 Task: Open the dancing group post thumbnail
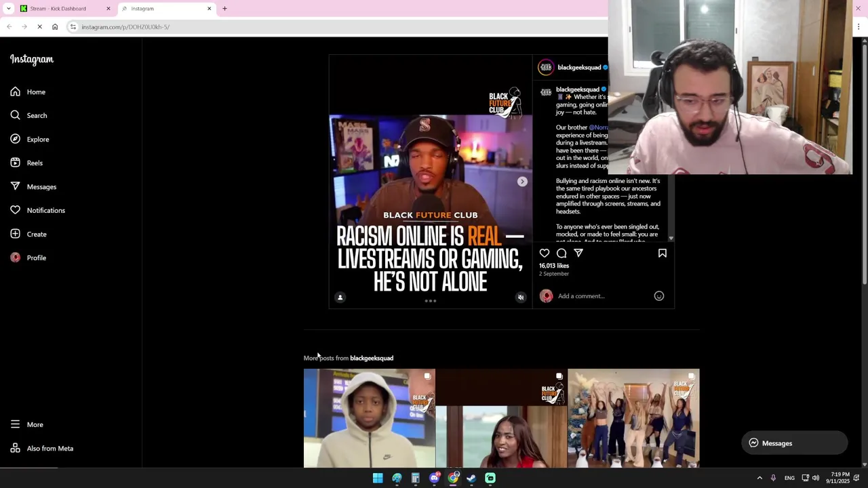(633, 418)
